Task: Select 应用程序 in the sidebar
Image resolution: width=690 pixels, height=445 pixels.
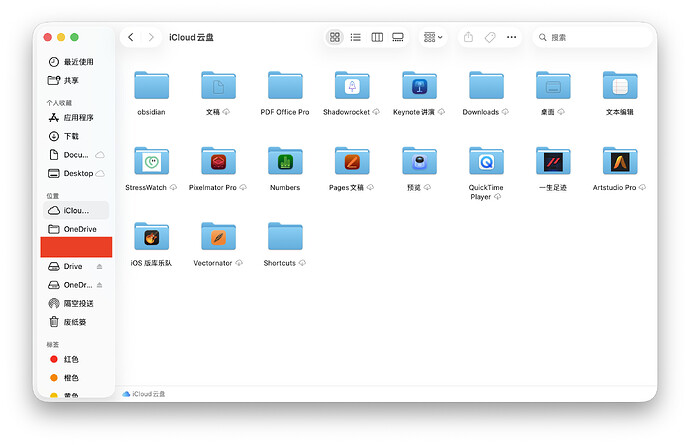Action: (76, 118)
